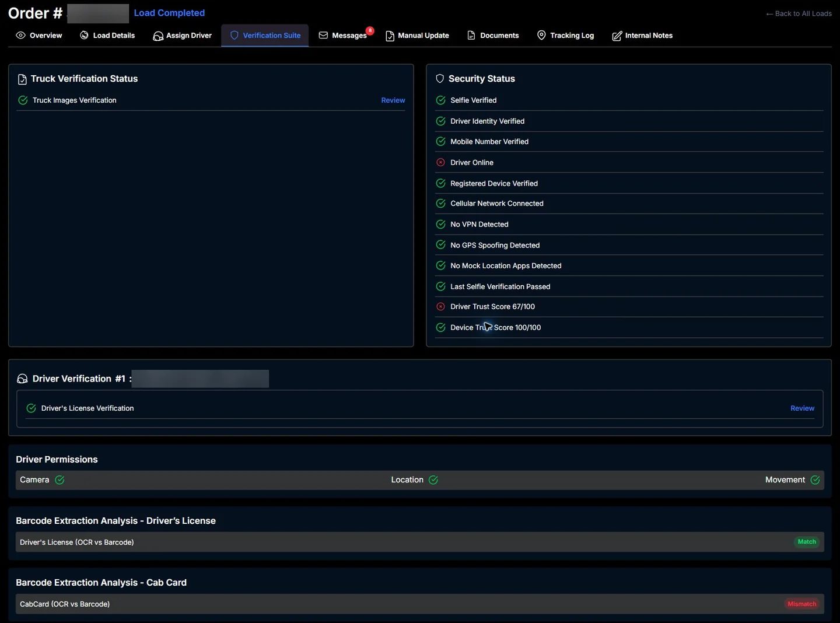Click the Truck Verification Status document icon

[22, 79]
